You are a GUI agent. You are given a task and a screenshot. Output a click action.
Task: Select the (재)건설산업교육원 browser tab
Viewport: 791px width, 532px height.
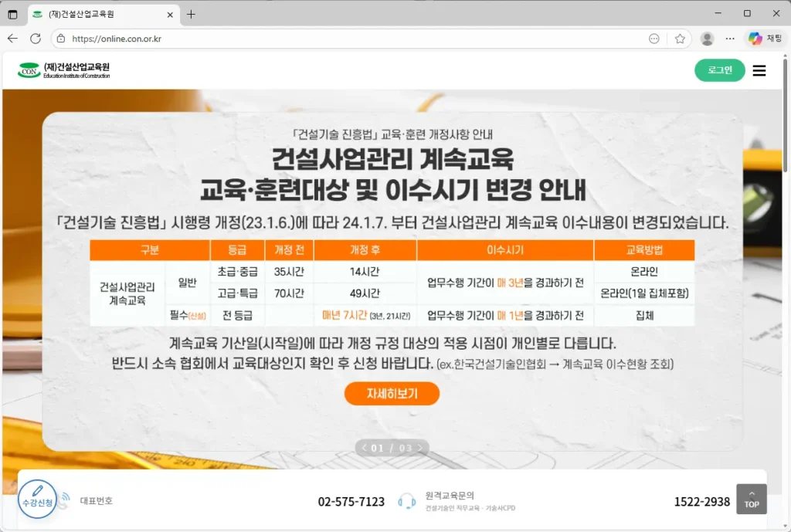[x=93, y=13]
